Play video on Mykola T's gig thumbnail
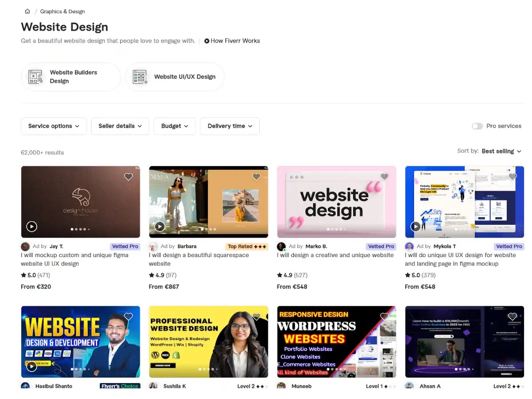Screen dimensions: 532x399 (x=415, y=227)
